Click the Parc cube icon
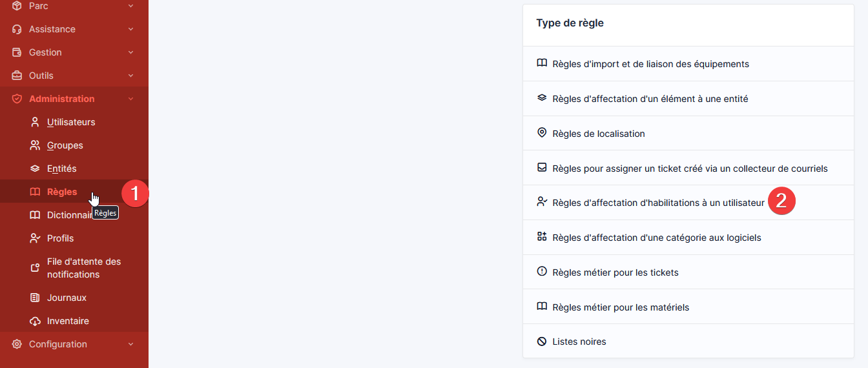This screenshot has height=368, width=868. point(17,6)
